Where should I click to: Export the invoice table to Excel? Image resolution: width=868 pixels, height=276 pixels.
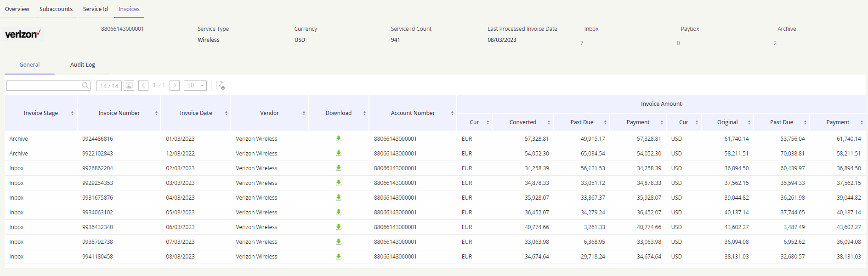(221, 86)
